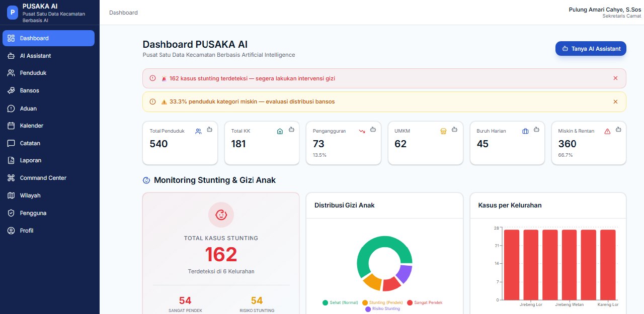The width and height of the screenshot is (644, 314).
Task: Click the Jrebeng Lor bar in chart
Action: coord(531,265)
